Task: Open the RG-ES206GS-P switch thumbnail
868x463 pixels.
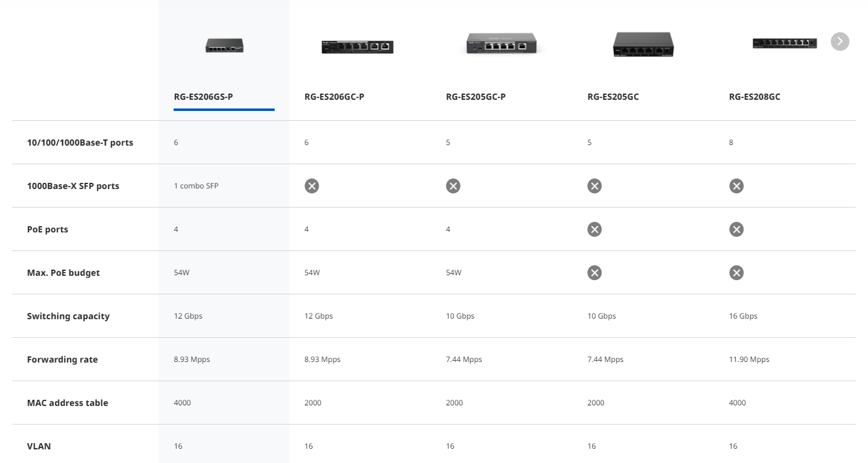Action: click(224, 45)
